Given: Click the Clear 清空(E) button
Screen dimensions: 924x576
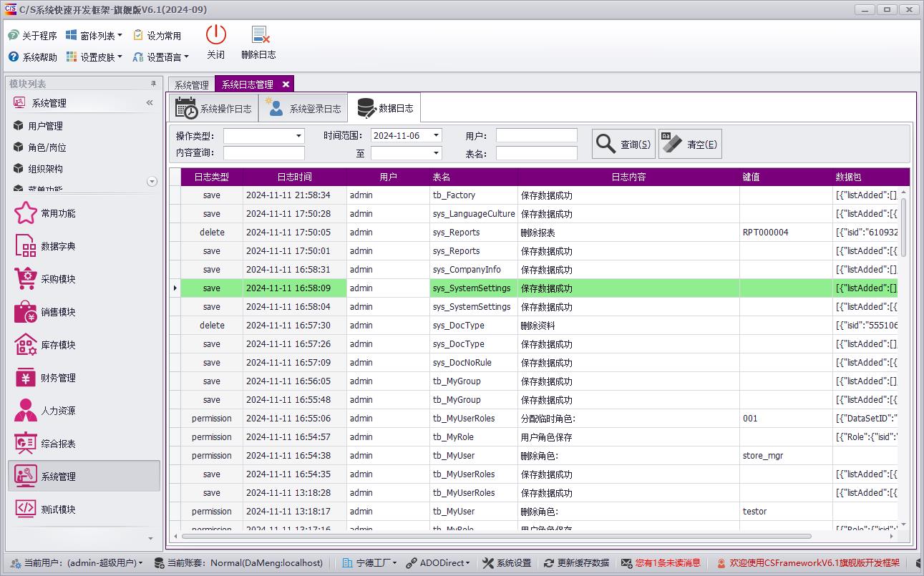Looking at the screenshot, I should coord(690,144).
